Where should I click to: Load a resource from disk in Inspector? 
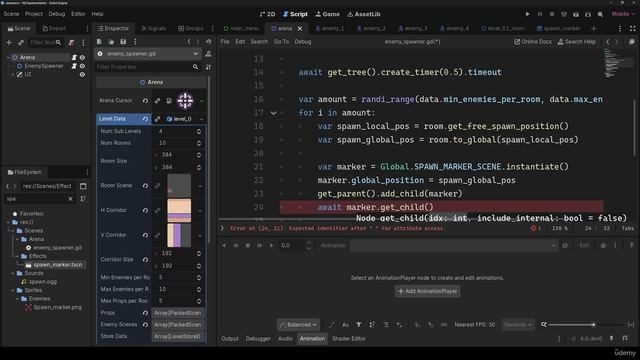point(111,42)
